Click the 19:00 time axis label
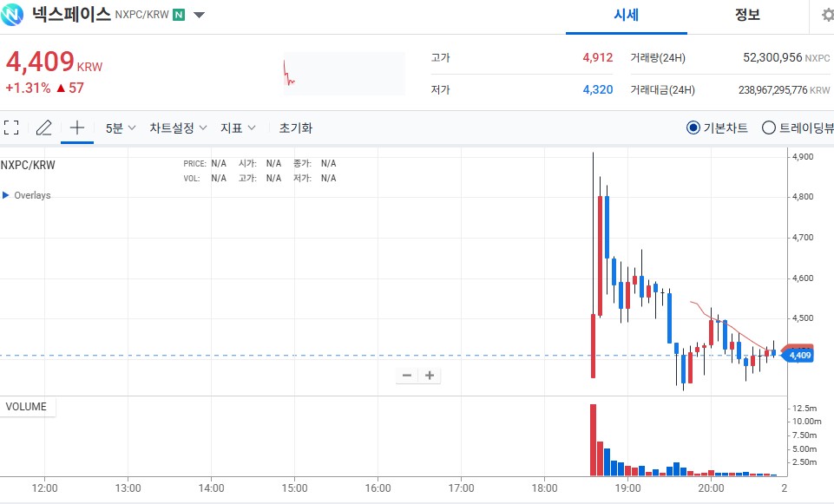834x504 pixels. [x=627, y=488]
